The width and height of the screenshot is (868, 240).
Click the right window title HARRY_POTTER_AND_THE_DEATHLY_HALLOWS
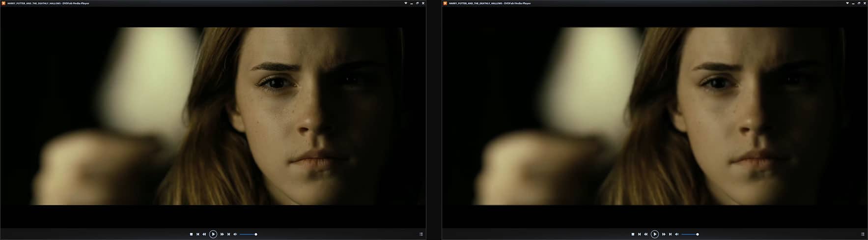[476, 3]
